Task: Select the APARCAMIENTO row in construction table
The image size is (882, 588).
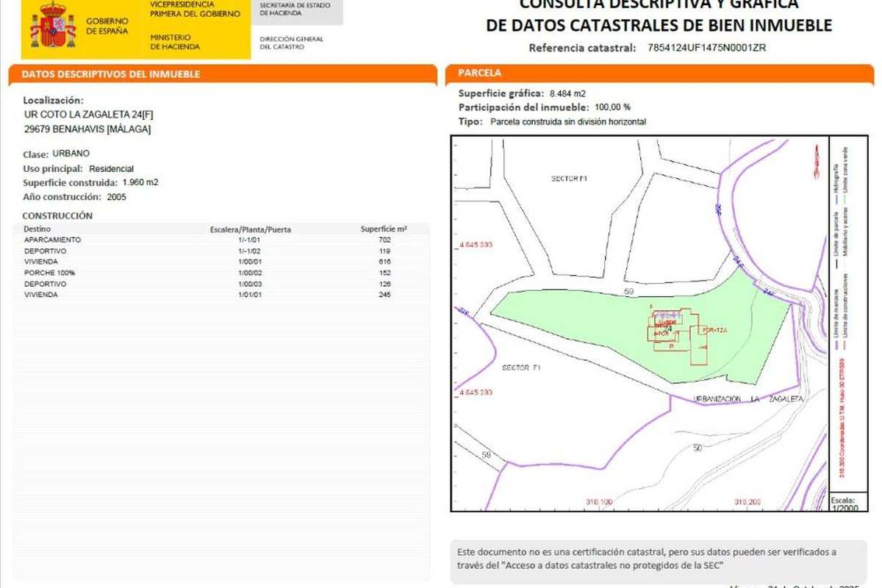Action: coord(53,240)
